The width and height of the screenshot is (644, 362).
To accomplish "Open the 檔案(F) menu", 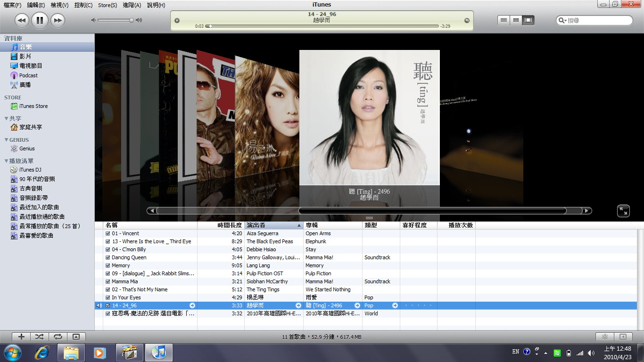I will [x=12, y=5].
